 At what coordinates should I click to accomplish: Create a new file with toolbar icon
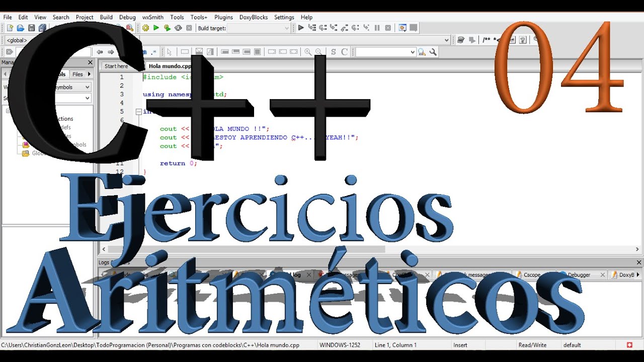10,28
